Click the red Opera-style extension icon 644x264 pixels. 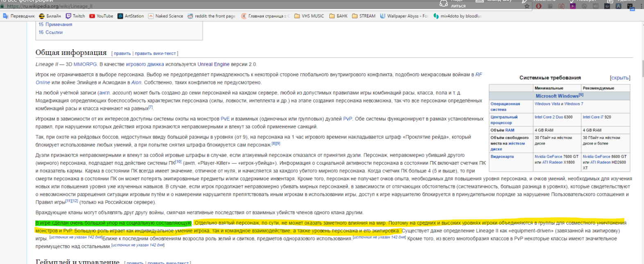click(539, 6)
